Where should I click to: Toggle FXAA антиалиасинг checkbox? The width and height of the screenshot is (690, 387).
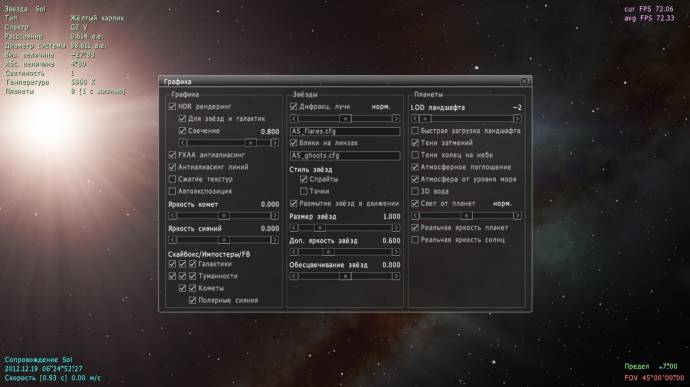coord(172,155)
